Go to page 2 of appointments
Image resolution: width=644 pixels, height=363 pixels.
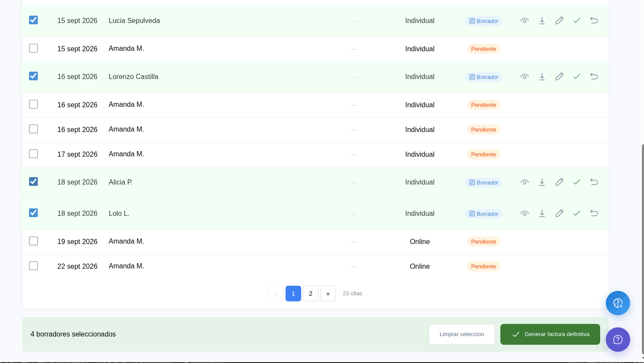tap(311, 294)
